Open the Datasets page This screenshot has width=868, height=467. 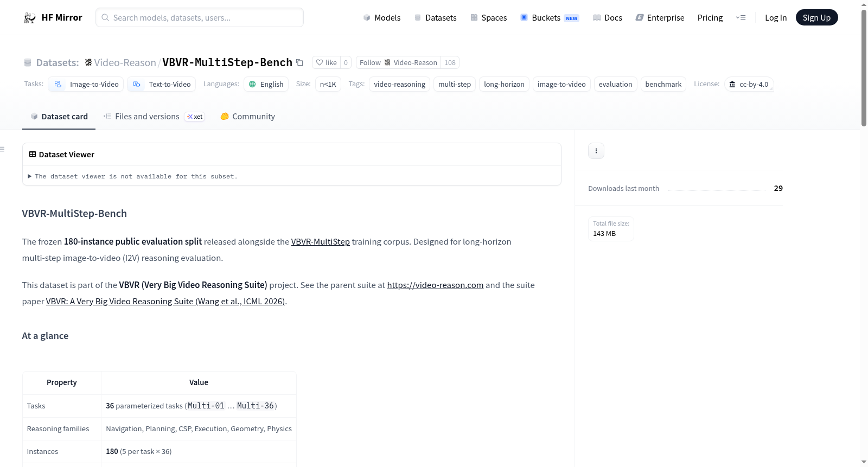436,18
